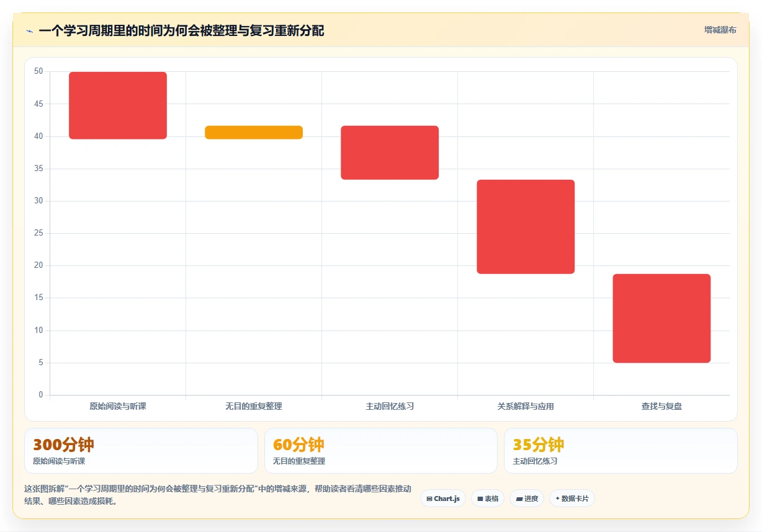
Task: Click the description paragraph below the cards
Action: coord(217,495)
